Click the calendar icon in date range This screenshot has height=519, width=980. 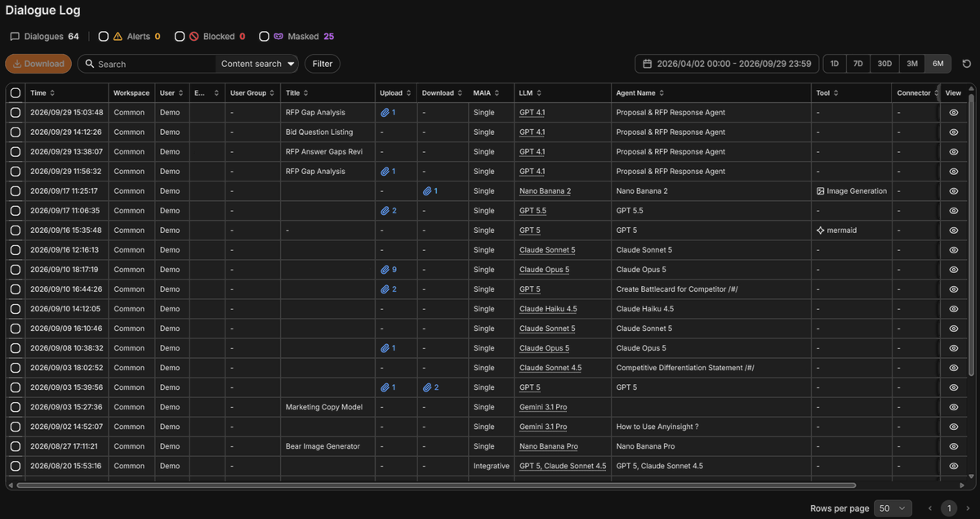[x=648, y=64]
